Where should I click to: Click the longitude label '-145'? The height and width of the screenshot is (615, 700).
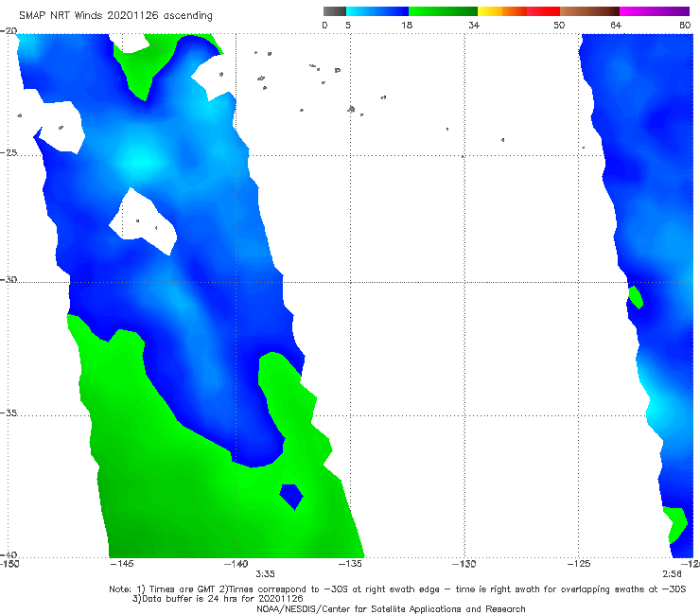pyautogui.click(x=122, y=564)
